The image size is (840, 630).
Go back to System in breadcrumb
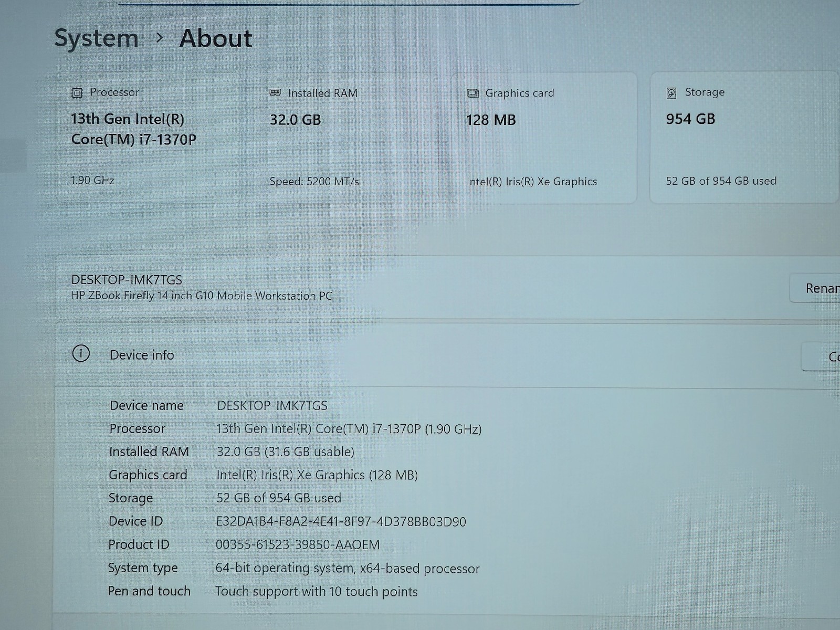(97, 38)
